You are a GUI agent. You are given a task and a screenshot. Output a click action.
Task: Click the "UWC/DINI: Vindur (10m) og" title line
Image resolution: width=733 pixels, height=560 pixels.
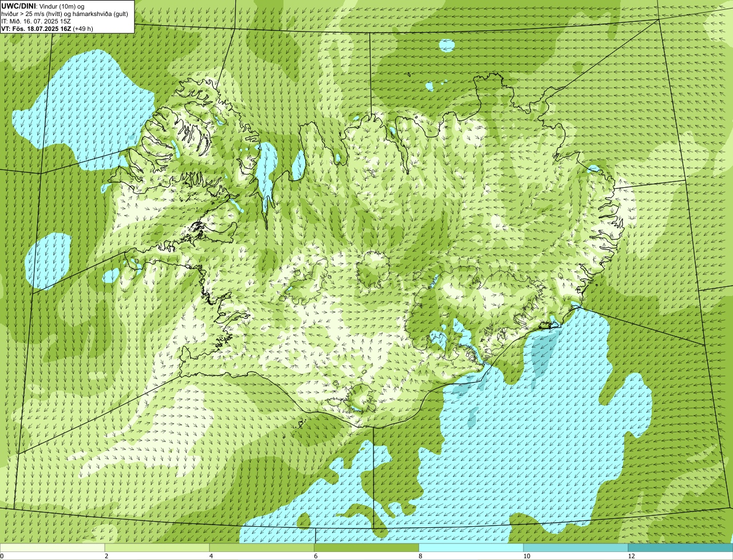tap(43, 6)
